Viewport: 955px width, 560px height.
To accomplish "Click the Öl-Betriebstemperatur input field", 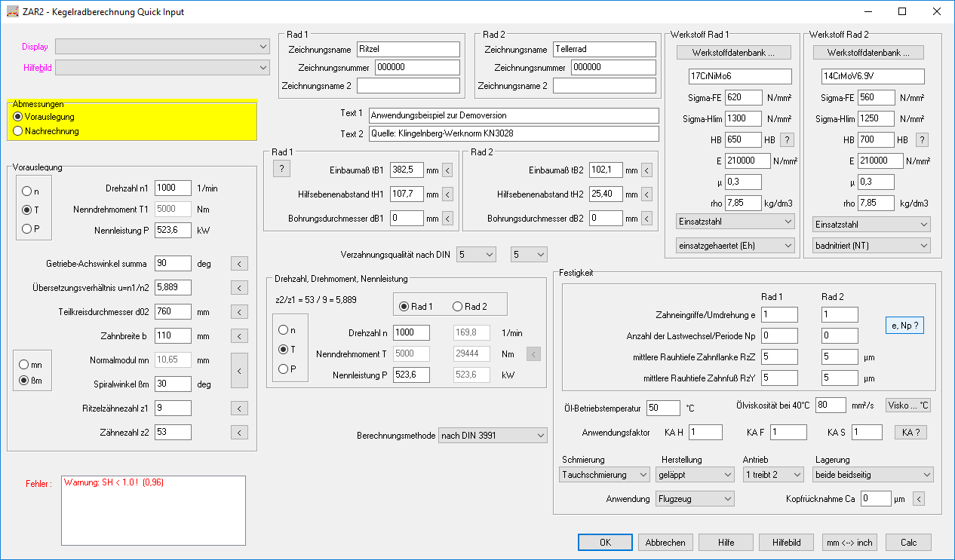I will point(664,408).
